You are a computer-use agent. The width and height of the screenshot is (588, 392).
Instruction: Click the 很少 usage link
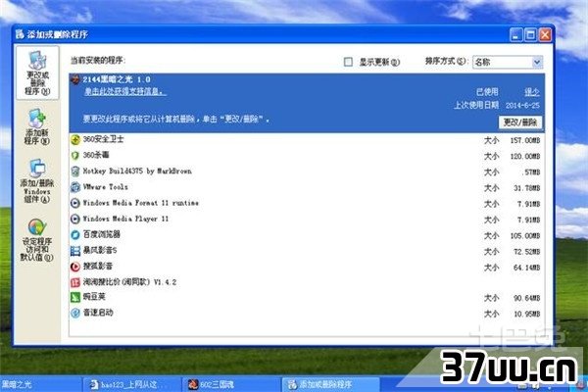(x=532, y=92)
